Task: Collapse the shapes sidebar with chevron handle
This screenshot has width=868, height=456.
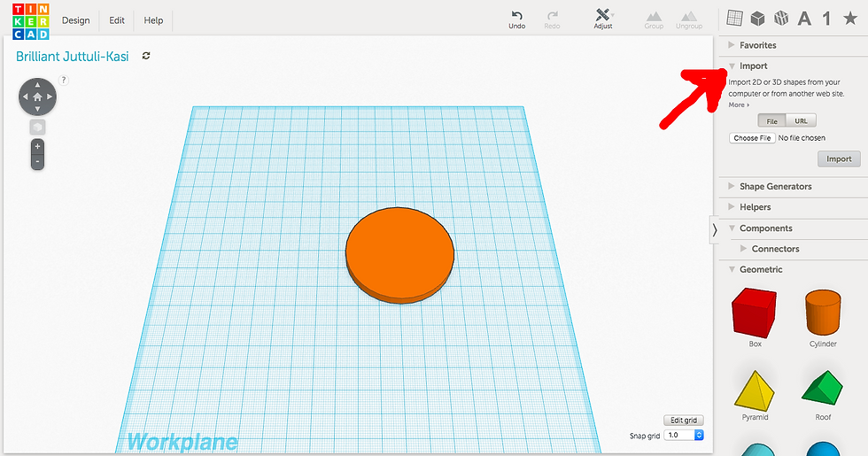Action: (715, 229)
